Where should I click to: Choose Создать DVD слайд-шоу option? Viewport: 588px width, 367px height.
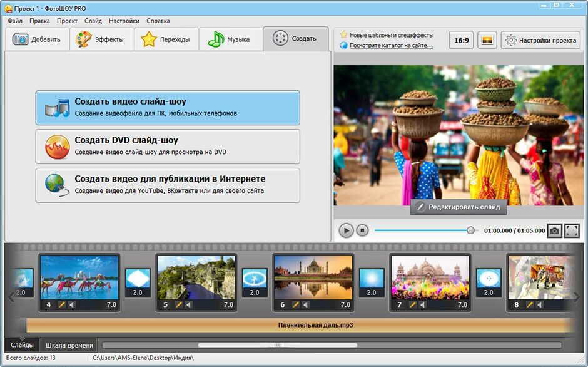click(x=168, y=147)
